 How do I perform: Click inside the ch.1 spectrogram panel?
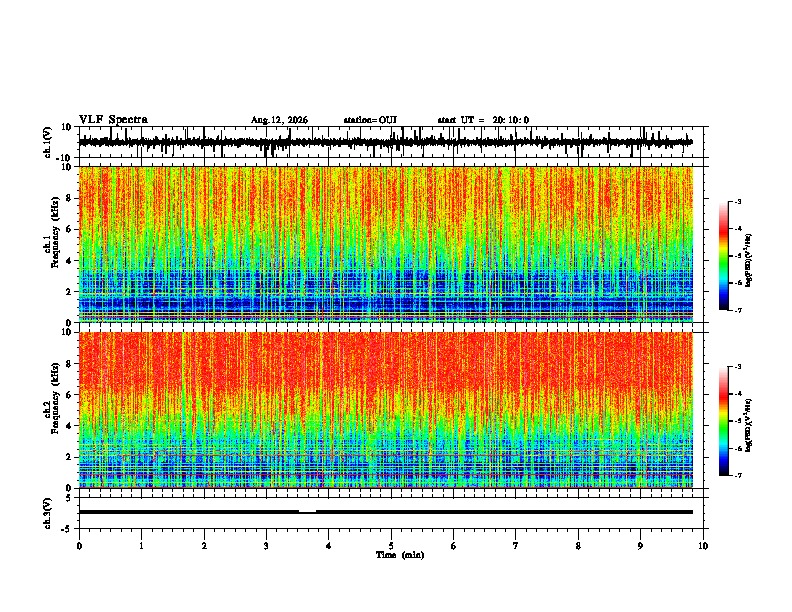pyautogui.click(x=386, y=244)
